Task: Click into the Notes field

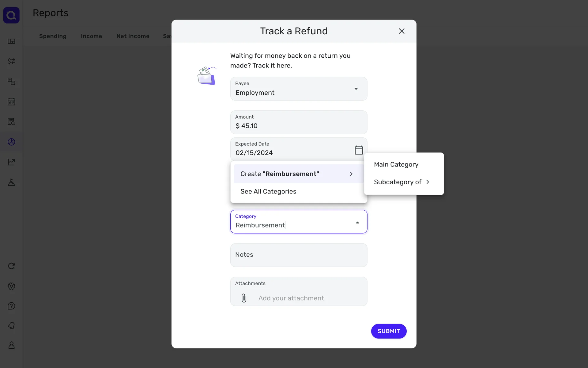Action: point(299,255)
